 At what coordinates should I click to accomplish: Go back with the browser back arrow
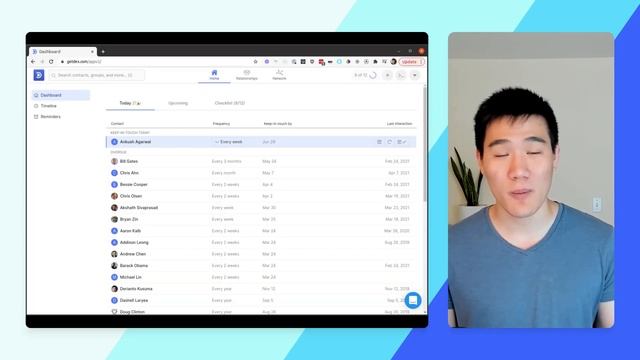33,62
